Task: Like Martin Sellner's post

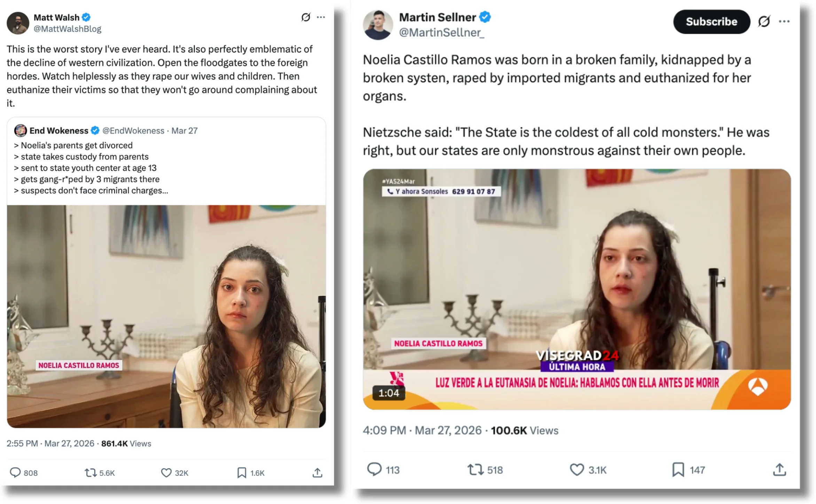Action: click(576, 469)
